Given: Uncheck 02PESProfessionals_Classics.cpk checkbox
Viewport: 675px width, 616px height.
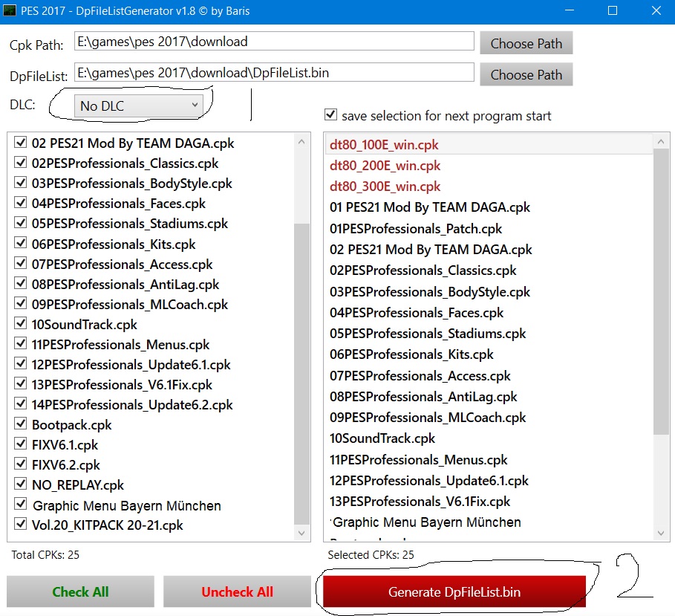Looking at the screenshot, I should 20,163.
